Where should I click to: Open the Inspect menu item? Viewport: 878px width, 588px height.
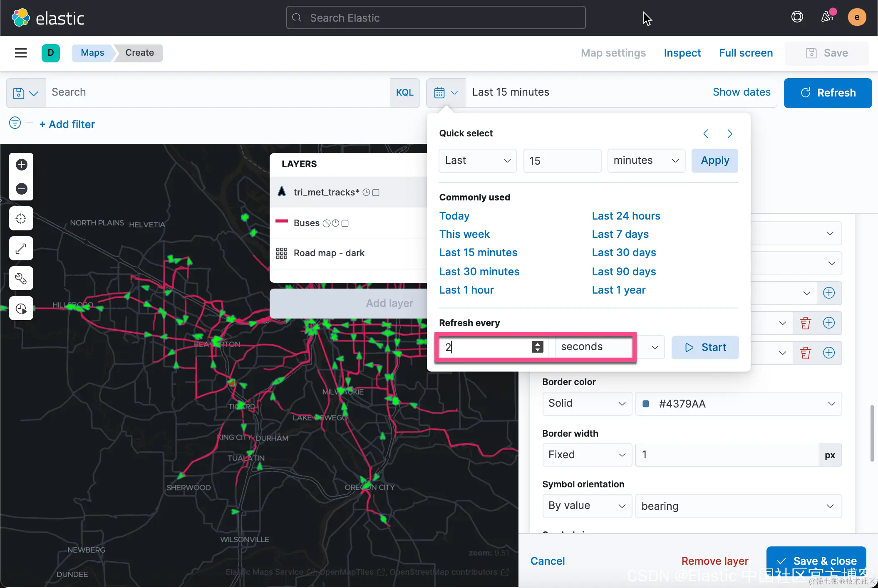682,53
